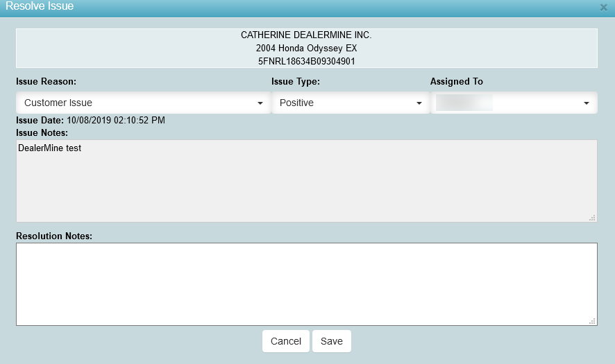Grab the Resolution Notes resize handle
The height and width of the screenshot is (364, 615).
592,321
